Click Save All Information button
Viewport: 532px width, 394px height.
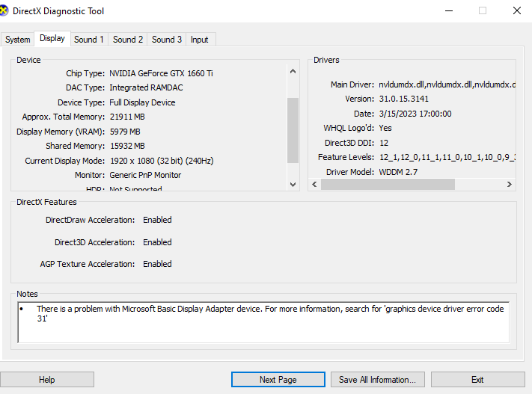click(x=377, y=379)
